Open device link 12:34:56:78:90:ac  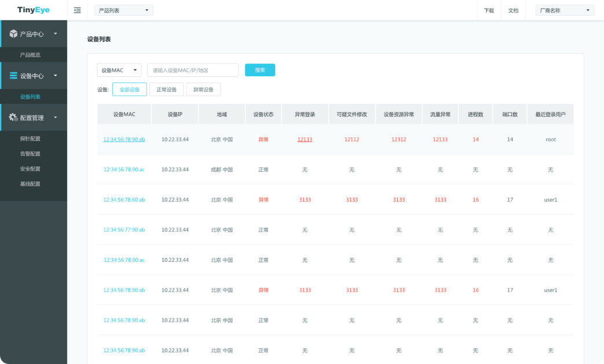124,170
